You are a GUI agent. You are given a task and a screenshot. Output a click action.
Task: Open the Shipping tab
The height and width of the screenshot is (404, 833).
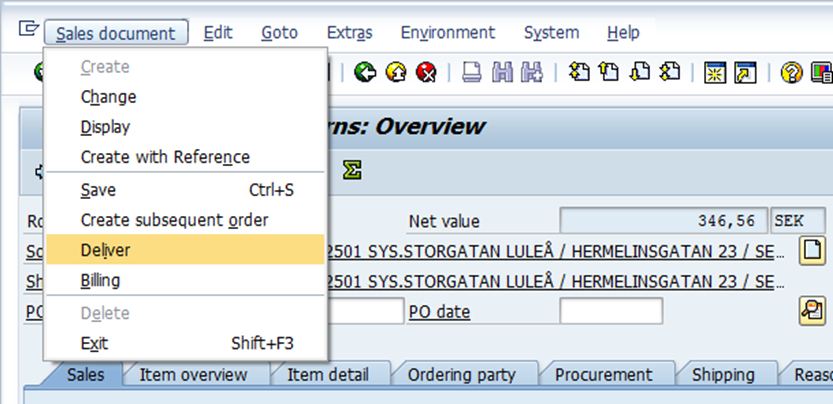click(723, 375)
